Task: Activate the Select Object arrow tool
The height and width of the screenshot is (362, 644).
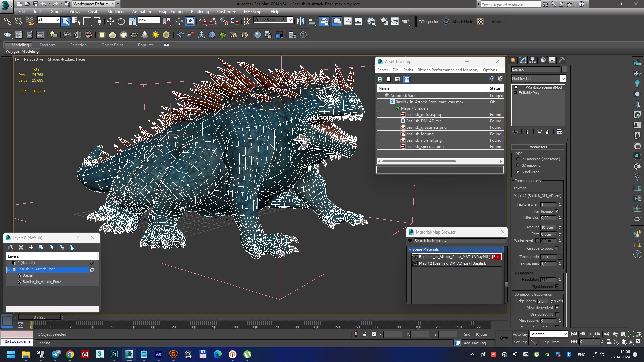Action: (65, 22)
